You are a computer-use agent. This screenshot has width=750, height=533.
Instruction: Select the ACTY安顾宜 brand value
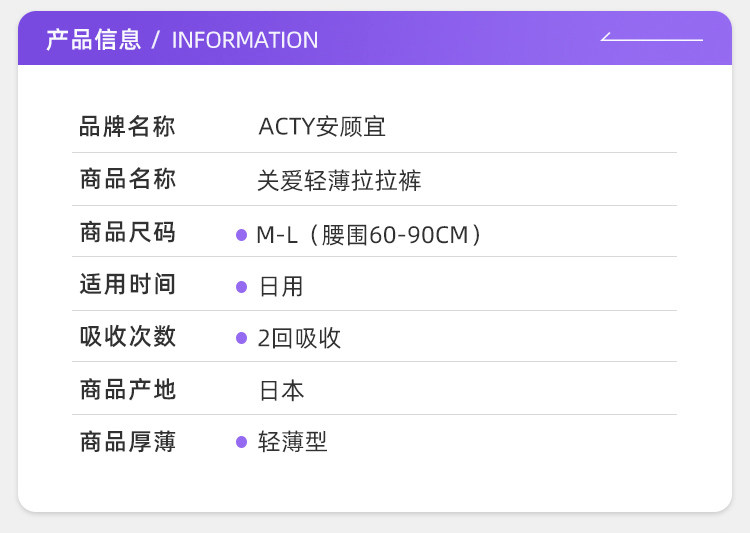[x=322, y=127]
